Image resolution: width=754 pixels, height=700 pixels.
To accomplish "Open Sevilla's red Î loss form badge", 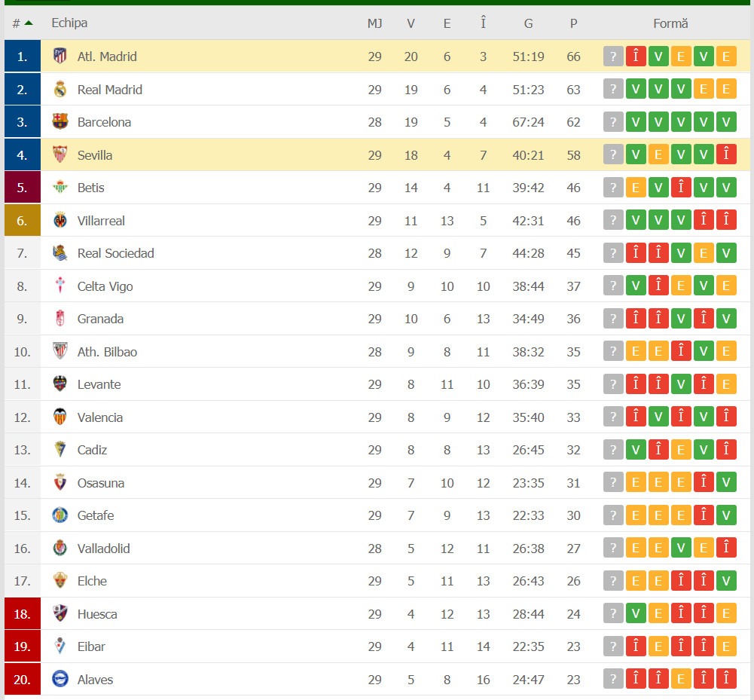I will 726,154.
